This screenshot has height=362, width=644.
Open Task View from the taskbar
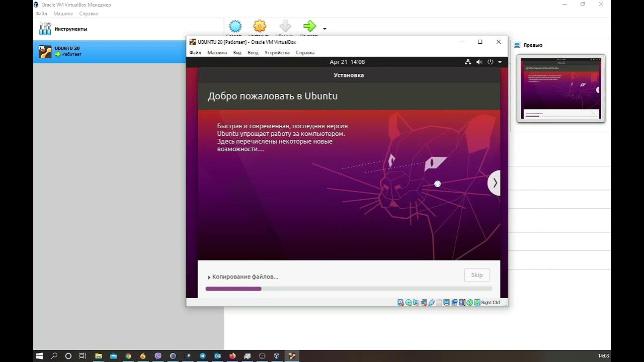pyautogui.click(x=83, y=356)
